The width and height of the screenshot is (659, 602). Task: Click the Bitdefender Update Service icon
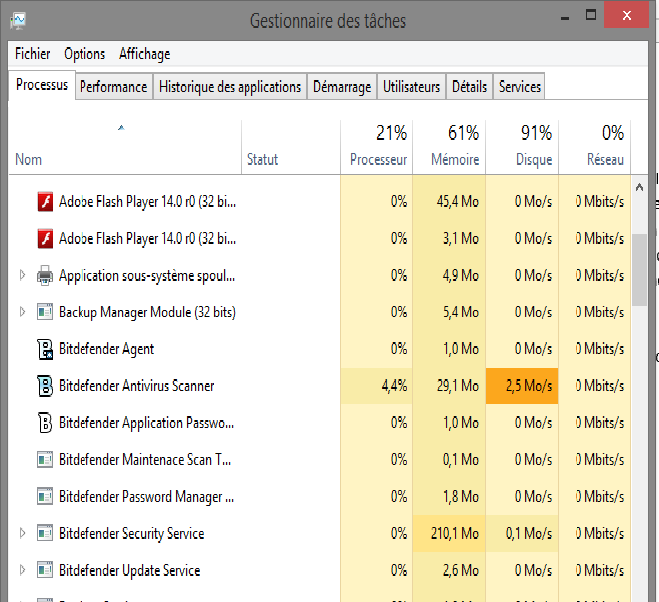(x=45, y=570)
